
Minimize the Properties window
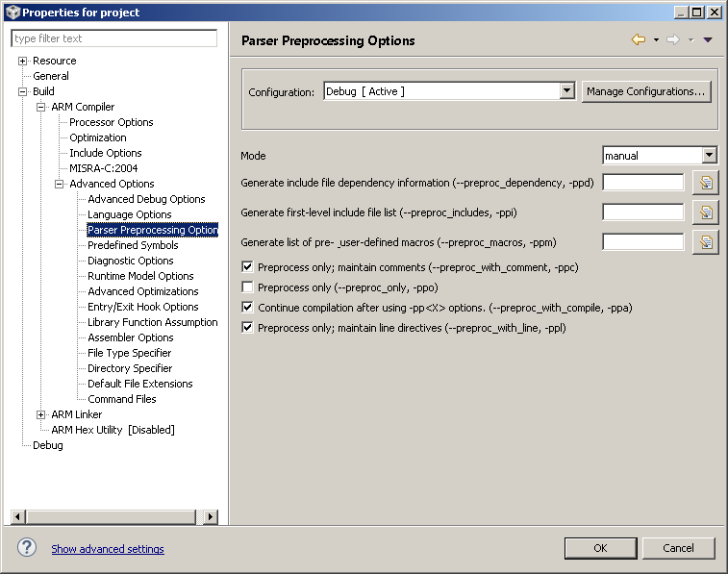tap(681, 12)
